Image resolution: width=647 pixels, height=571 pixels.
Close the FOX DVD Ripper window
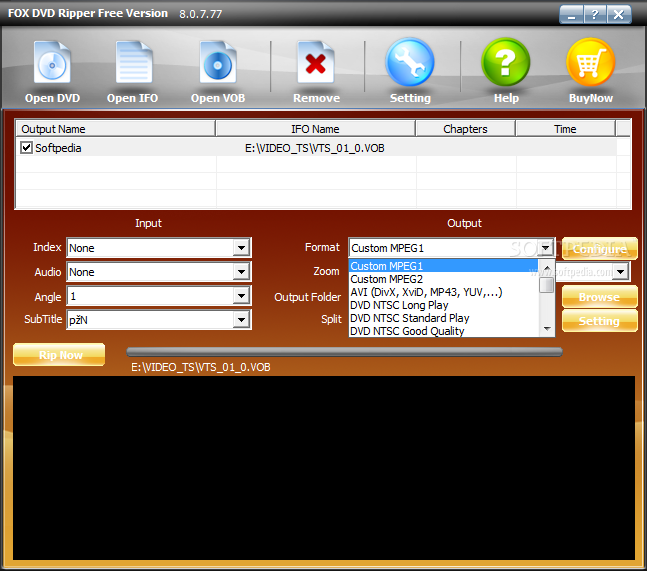click(x=619, y=15)
